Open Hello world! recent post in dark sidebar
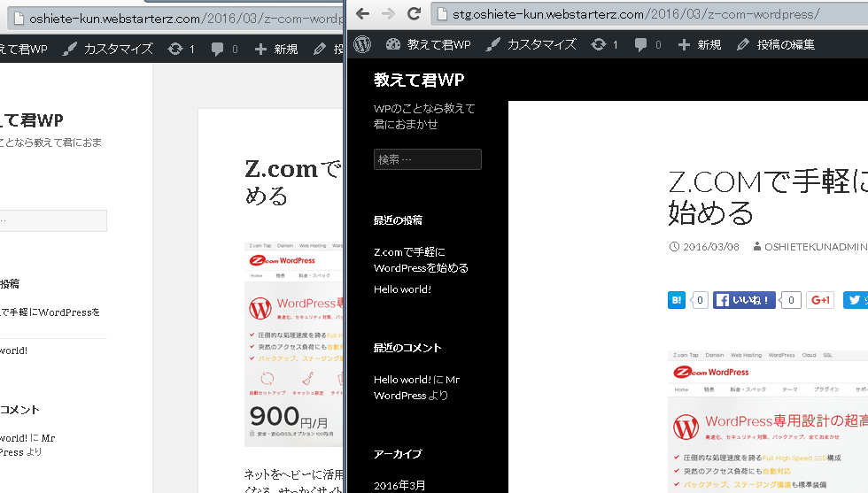This screenshot has width=868, height=493. 402,289
